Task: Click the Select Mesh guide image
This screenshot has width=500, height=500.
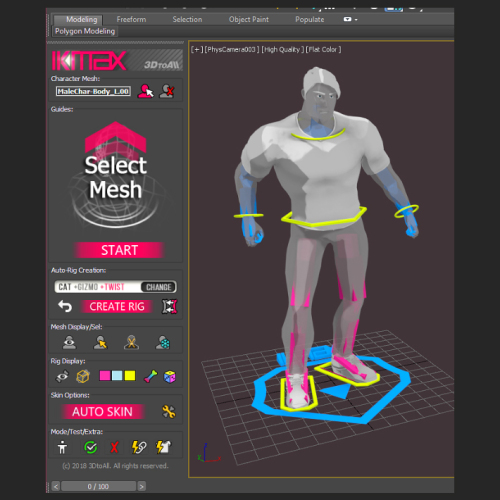Action: click(115, 175)
